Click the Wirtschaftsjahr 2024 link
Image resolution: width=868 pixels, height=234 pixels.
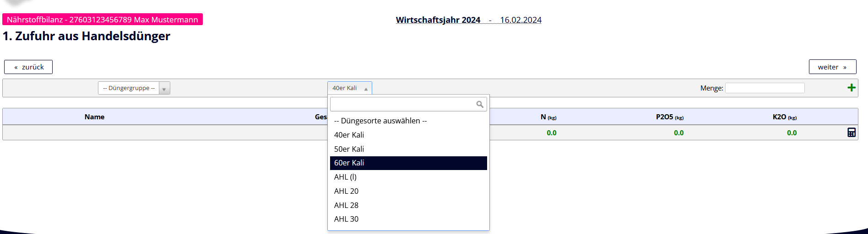[x=438, y=20]
